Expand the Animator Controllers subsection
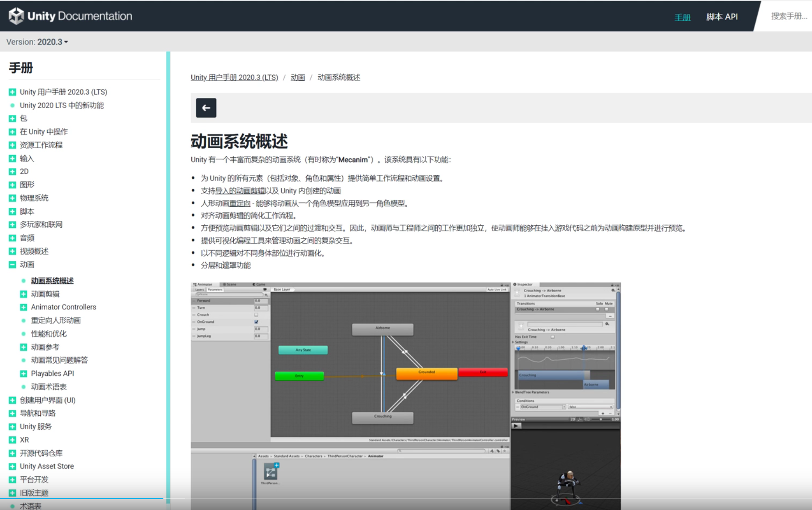The width and height of the screenshot is (812, 510). click(24, 307)
